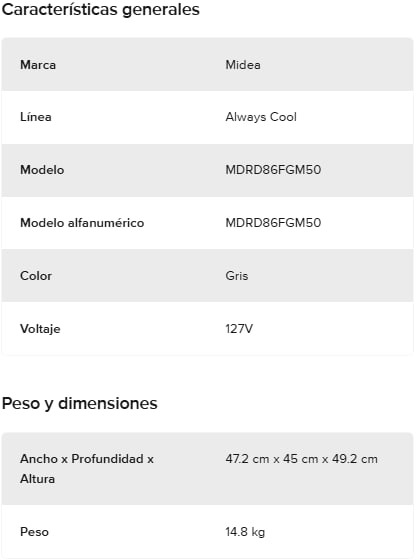Image resolution: width=419 pixels, height=559 pixels.
Task: Click MDRD86FGM50 in Modelo alfanumérico row
Action: (x=273, y=223)
